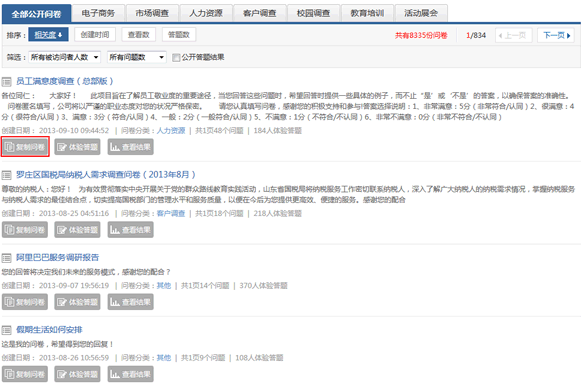Sort surveys by 相关度
The image size is (585, 384).
pyautogui.click(x=48, y=35)
